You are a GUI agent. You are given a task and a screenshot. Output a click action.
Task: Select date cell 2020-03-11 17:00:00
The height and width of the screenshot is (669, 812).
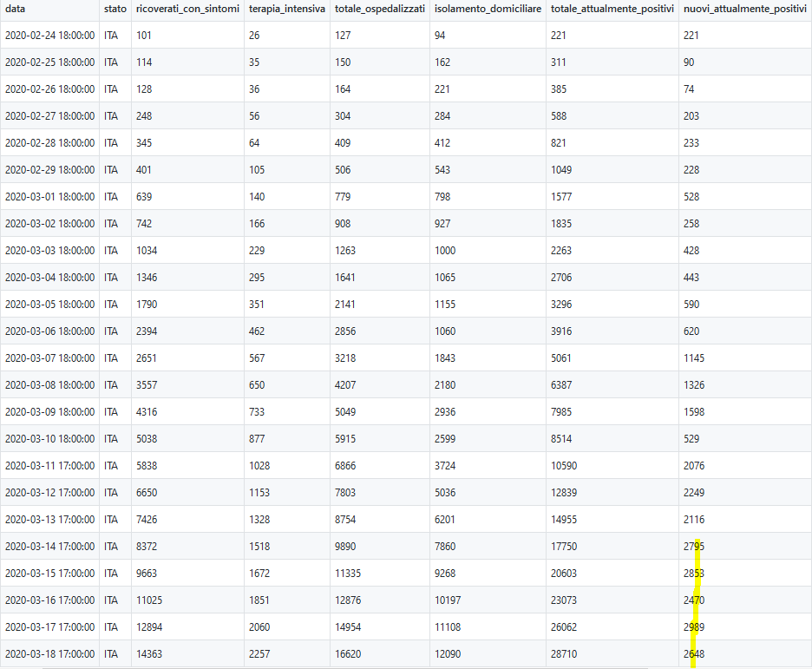(x=49, y=466)
